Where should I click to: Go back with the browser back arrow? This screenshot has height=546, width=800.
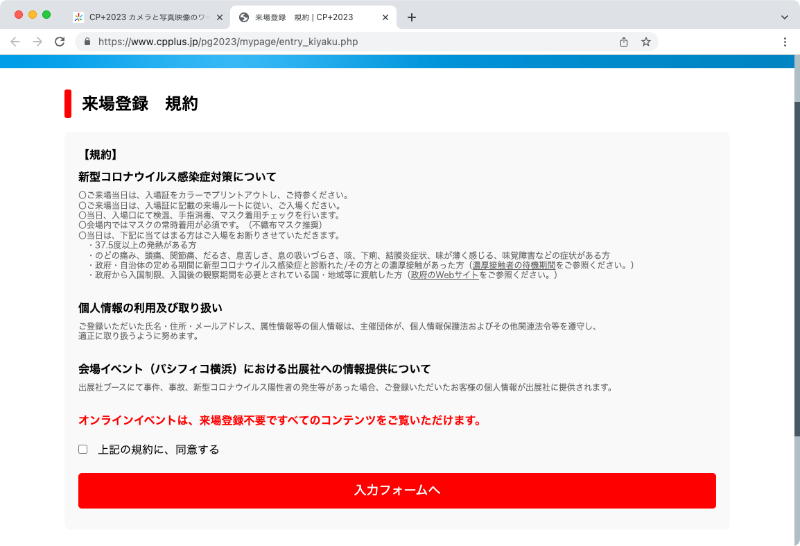[15, 42]
